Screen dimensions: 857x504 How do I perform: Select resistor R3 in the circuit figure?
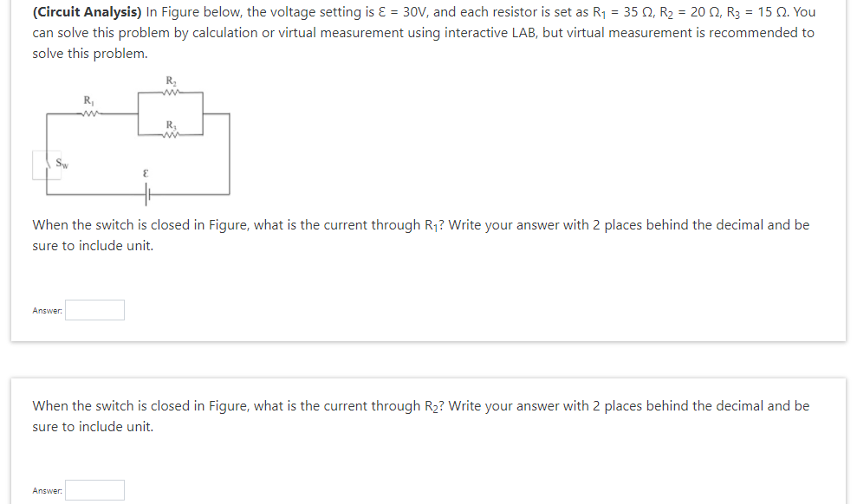170,134
